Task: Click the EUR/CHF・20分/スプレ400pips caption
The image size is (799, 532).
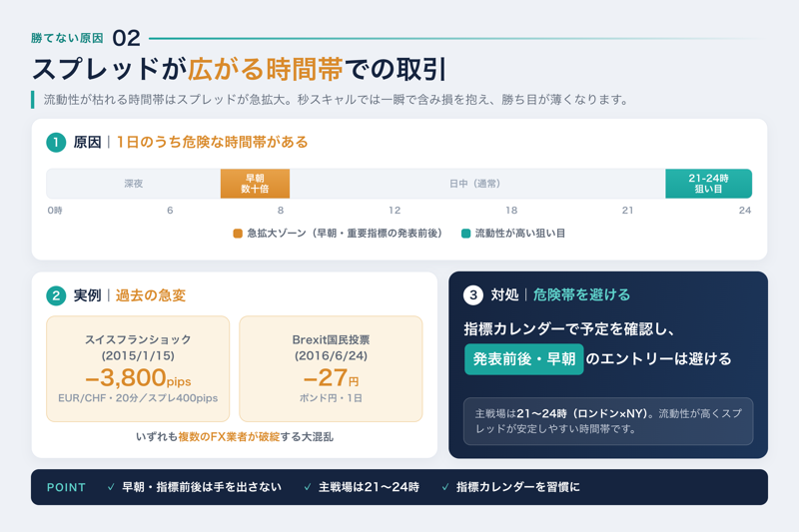Action: click(x=138, y=398)
